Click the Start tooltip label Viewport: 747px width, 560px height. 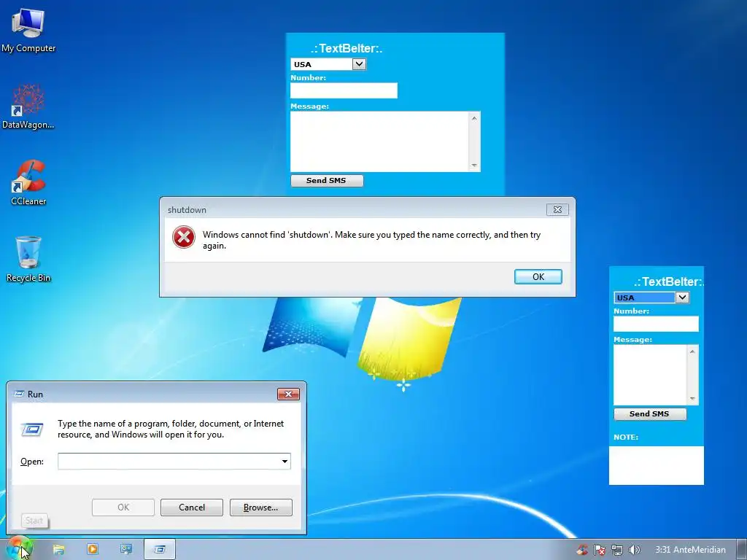click(34, 521)
